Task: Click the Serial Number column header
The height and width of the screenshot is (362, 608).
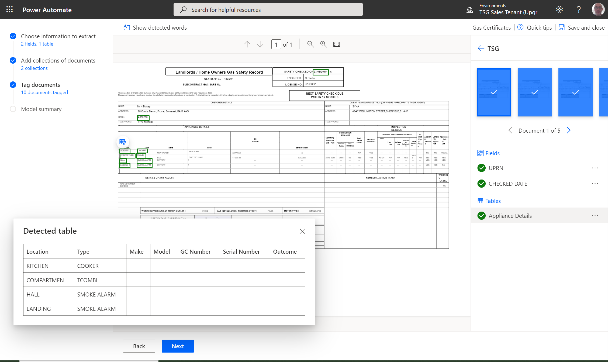Action: click(241, 252)
